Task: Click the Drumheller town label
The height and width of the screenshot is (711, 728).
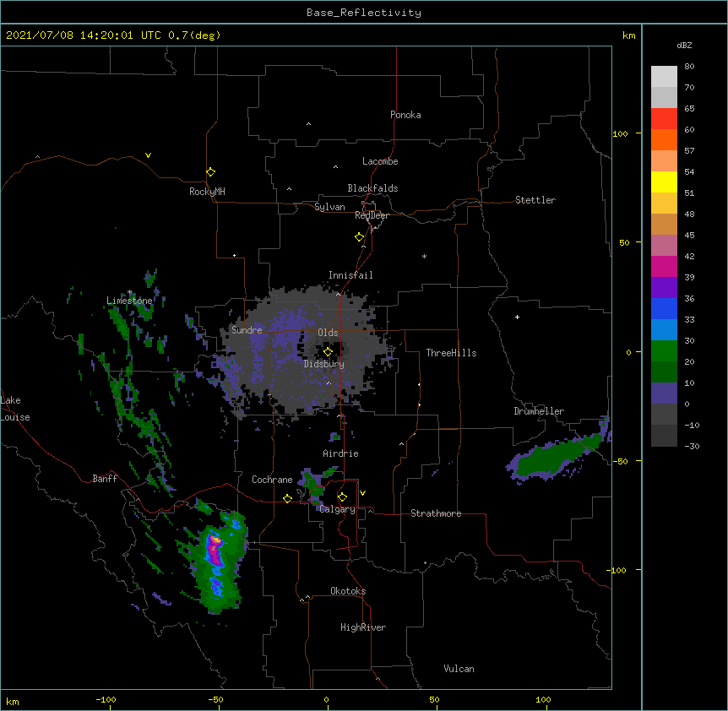Action: click(539, 411)
